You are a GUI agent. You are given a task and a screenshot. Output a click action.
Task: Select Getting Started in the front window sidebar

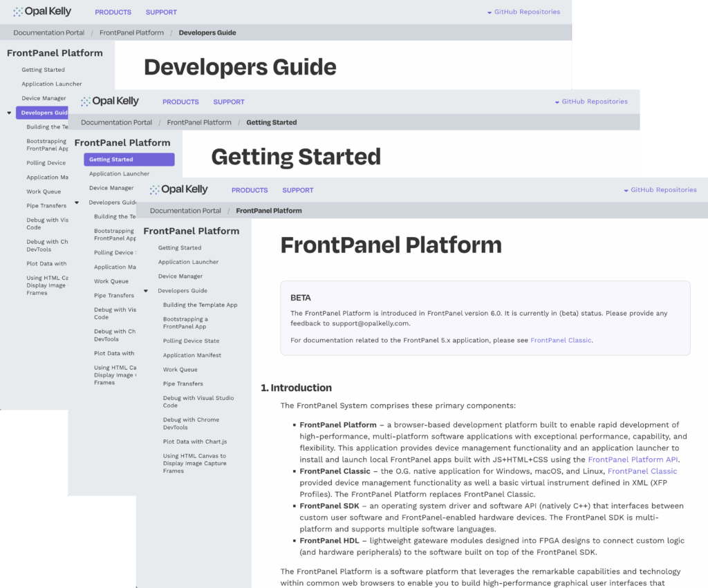coord(180,248)
